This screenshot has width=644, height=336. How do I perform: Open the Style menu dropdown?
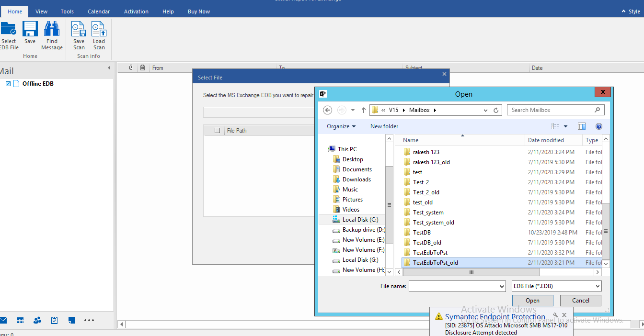[x=631, y=11]
